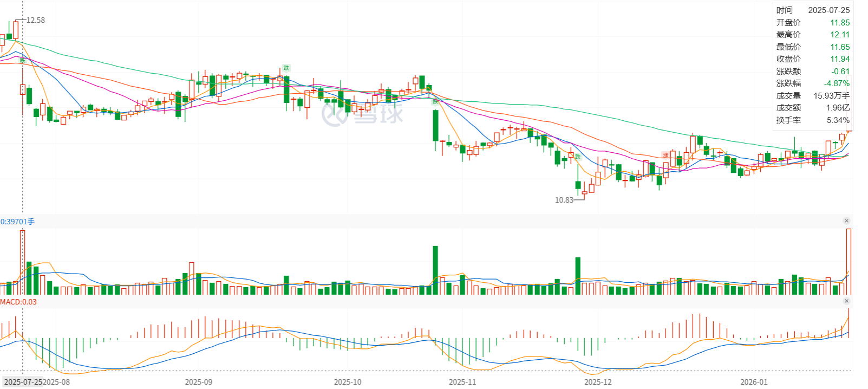Click the 2025-11 date axis label
Screen dimensions: 868x389
pos(462,382)
